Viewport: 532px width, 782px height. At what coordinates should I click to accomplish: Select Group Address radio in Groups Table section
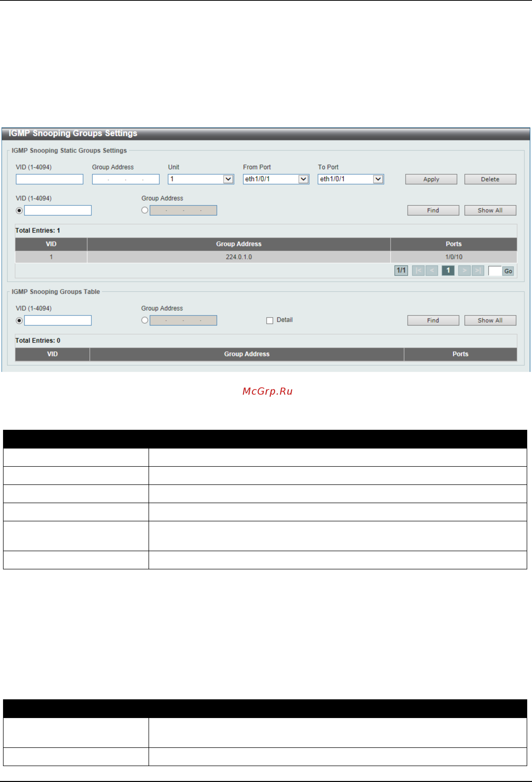click(144, 320)
